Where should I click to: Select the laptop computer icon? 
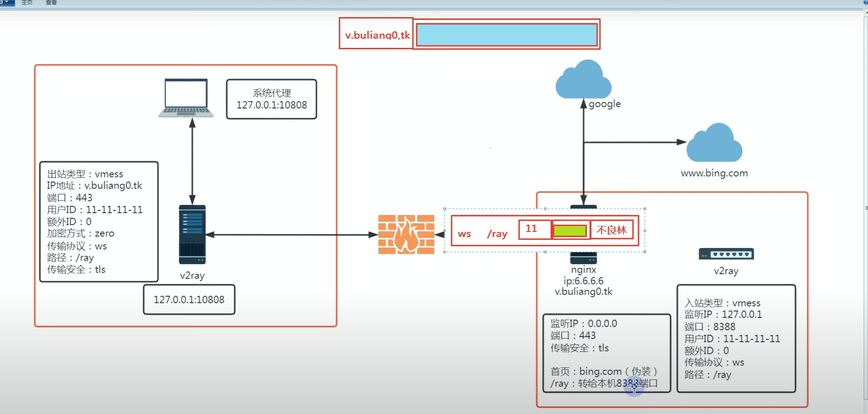pos(186,98)
